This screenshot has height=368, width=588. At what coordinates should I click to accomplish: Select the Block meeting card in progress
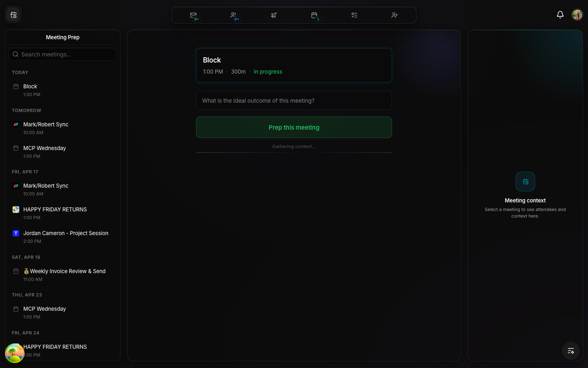point(294,65)
